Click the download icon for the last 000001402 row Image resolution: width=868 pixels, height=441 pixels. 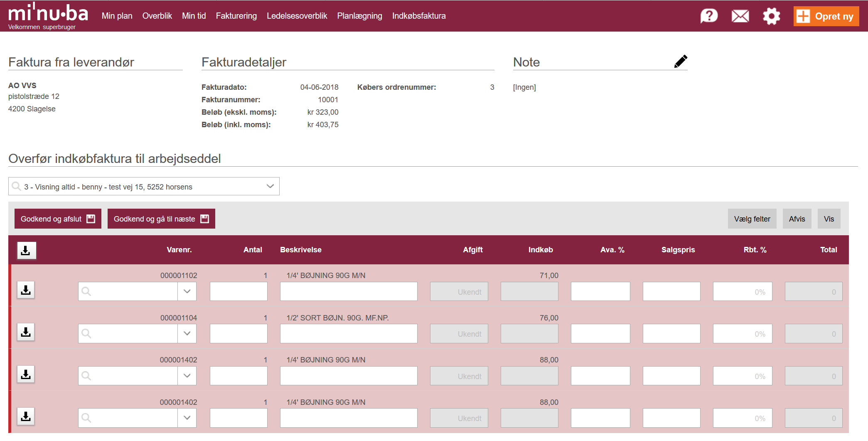coord(26,416)
